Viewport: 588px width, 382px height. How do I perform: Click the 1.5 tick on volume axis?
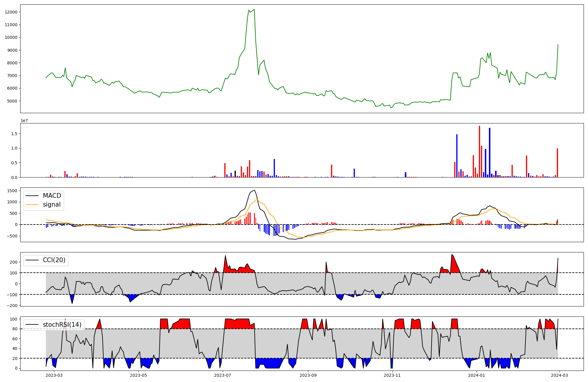point(15,134)
